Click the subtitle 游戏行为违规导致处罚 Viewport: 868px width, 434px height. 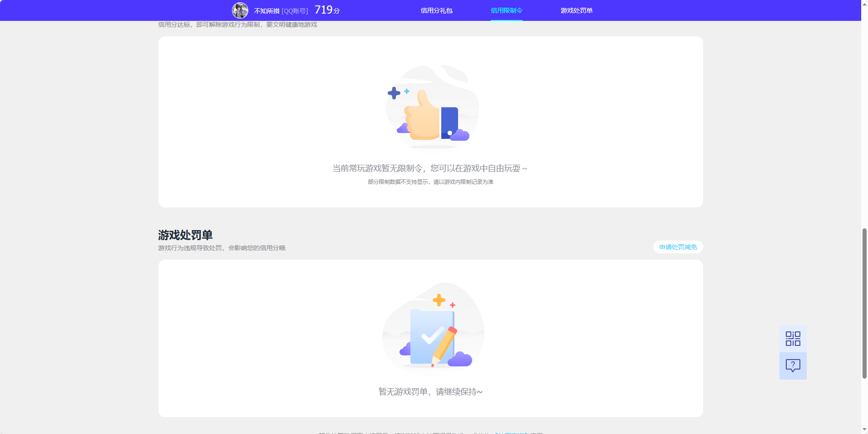tap(190, 248)
